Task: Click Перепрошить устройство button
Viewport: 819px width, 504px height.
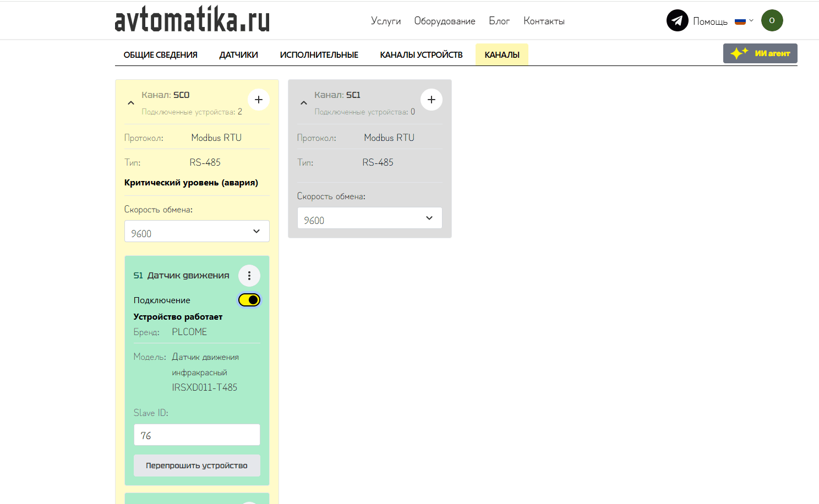Action: (197, 465)
